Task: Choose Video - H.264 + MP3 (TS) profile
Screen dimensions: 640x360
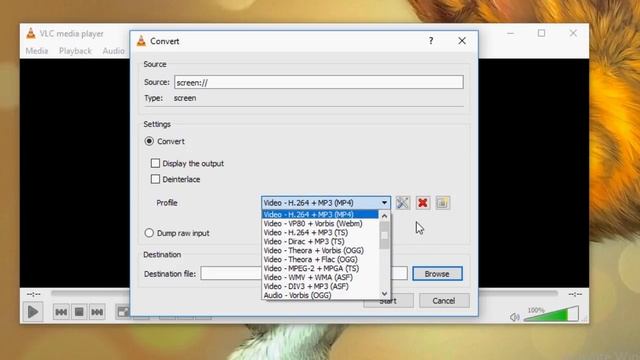Action: click(320, 232)
